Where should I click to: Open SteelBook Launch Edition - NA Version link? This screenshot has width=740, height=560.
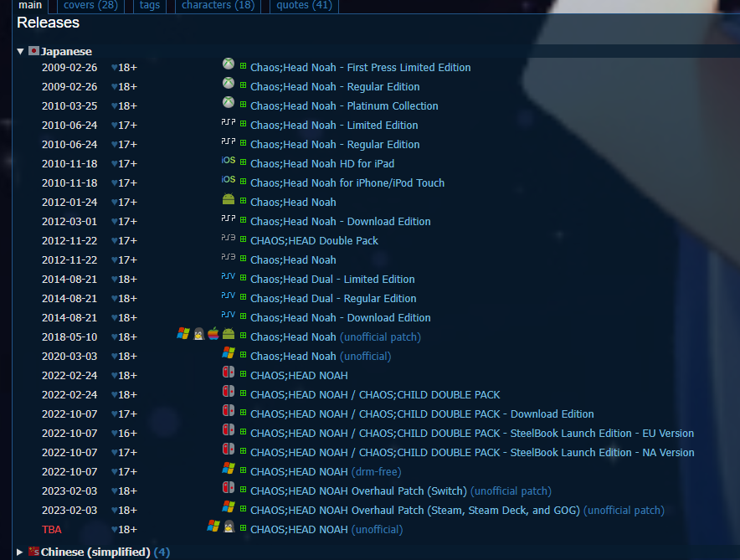[x=472, y=453]
